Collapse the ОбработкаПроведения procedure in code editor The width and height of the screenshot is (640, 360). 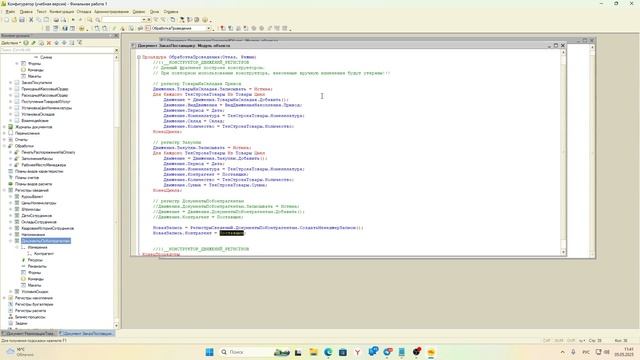pos(139,57)
